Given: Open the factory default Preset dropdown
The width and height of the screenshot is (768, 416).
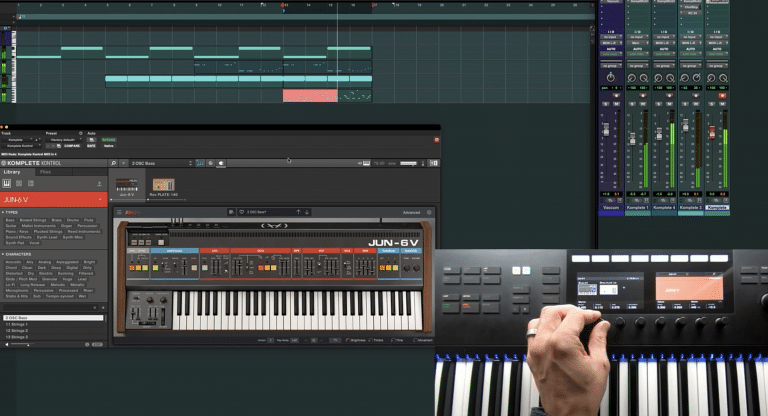Looking at the screenshot, I should point(64,140).
